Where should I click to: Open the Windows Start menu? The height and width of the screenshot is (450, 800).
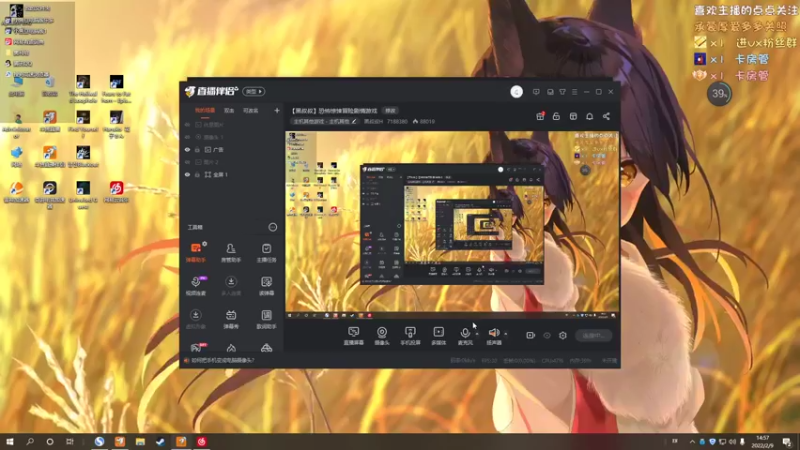pos(10,442)
